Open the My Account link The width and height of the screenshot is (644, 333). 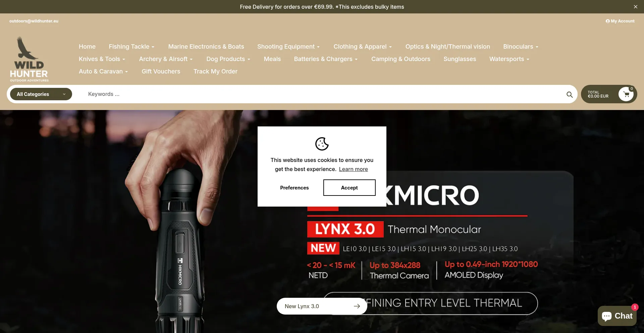tap(620, 21)
